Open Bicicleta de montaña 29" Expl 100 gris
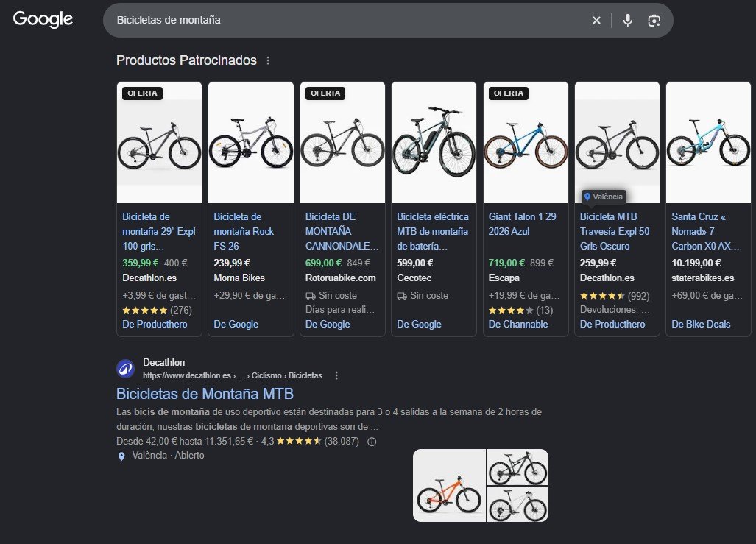Screen dimensions: 756x544 pyautogui.click(x=158, y=231)
